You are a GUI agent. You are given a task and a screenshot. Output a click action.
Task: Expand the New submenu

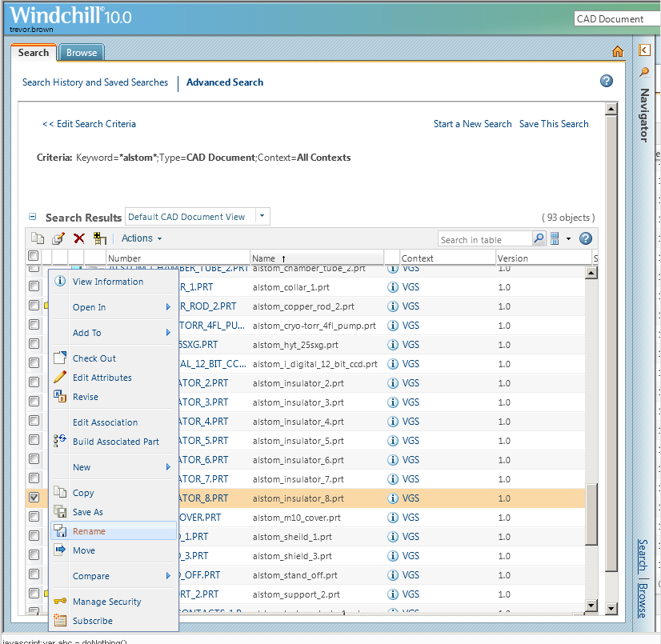pos(168,467)
